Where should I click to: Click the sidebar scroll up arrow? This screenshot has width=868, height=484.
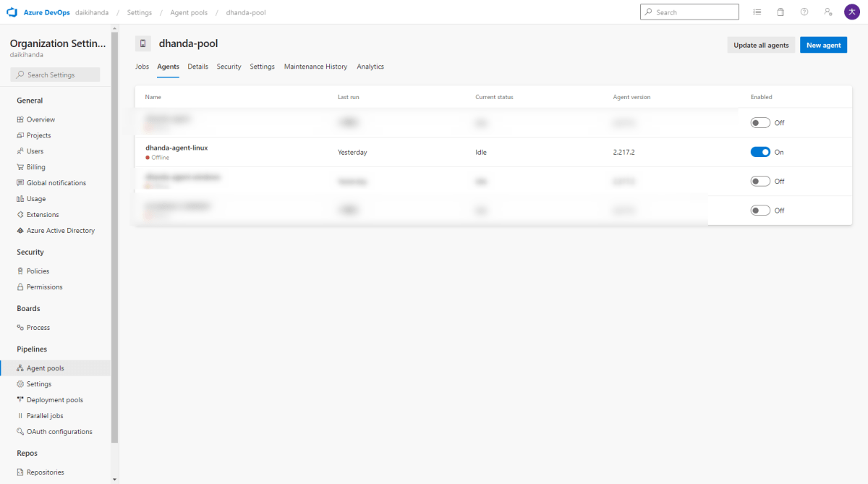115,28
